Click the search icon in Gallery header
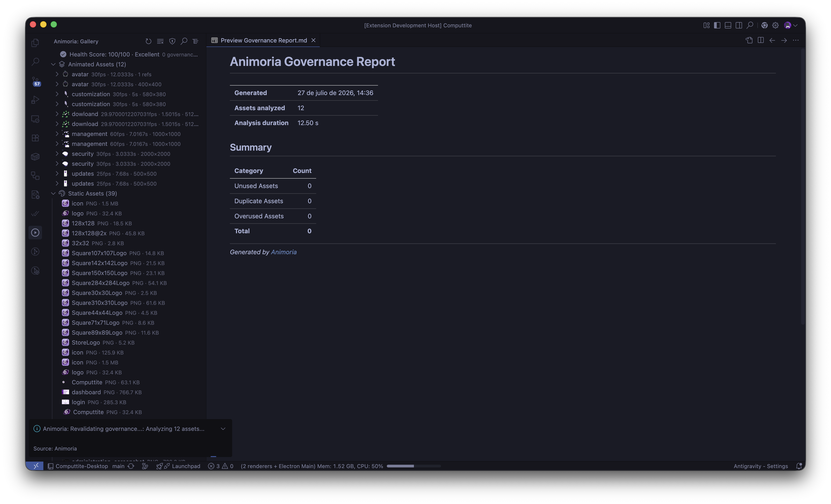This screenshot has height=504, width=831. [x=184, y=41]
